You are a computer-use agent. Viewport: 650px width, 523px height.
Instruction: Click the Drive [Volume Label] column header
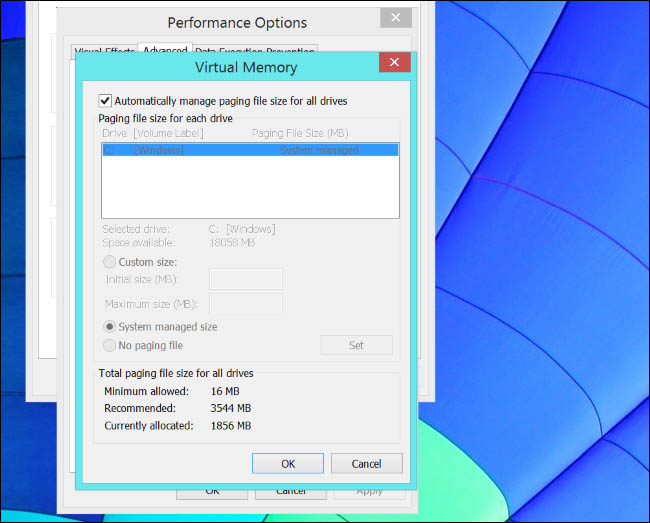pos(153,133)
